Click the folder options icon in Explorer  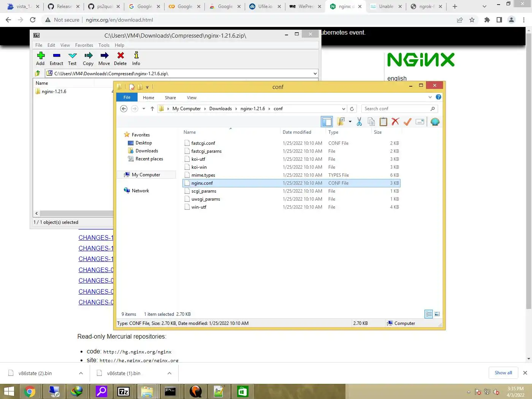pos(341,122)
